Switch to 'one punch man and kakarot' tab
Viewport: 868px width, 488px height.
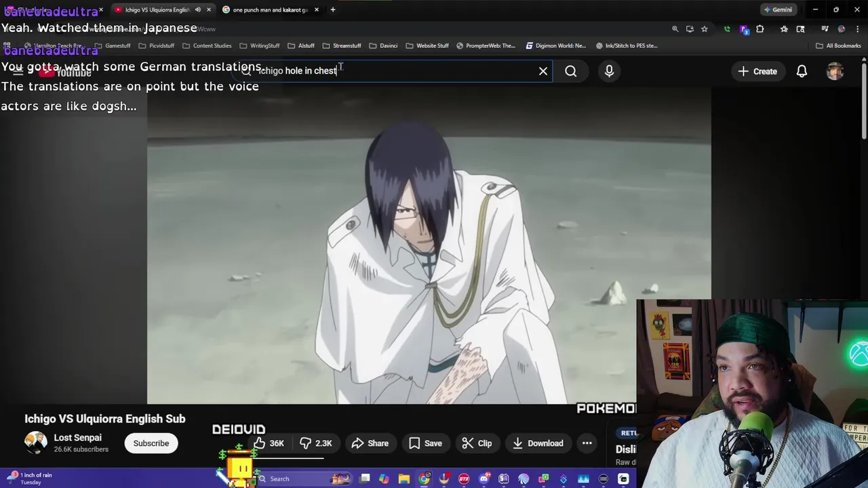point(270,9)
